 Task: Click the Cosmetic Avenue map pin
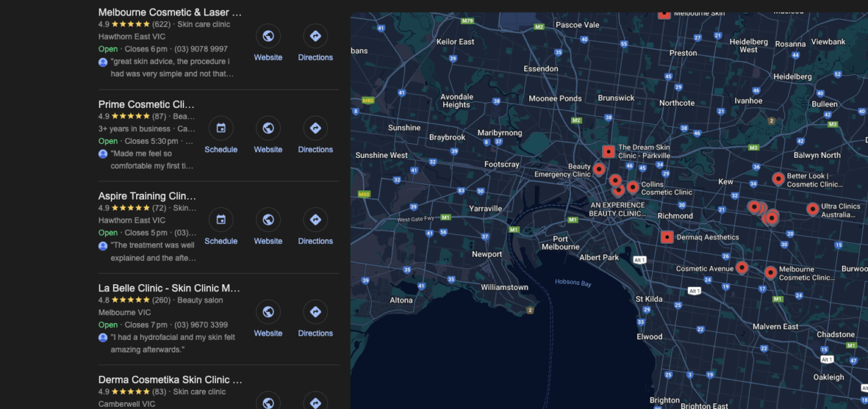[742, 268]
